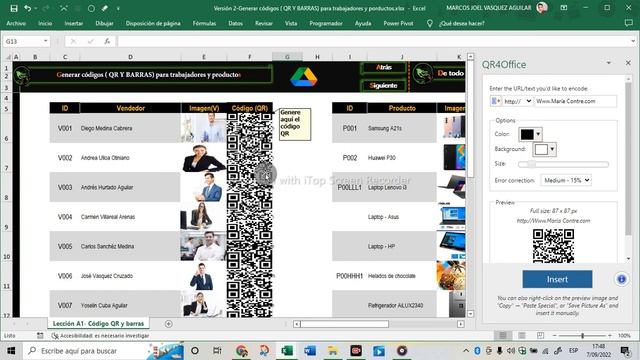
Task: Open the Background color picker swatch
Action: click(544, 149)
